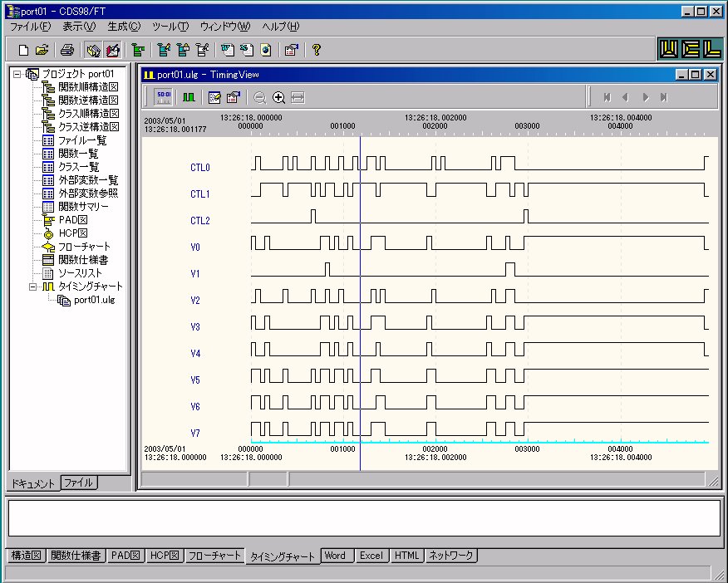Image resolution: width=728 pixels, height=583 pixels.
Task: Switch to the フローチャート bottom tab
Action: point(214,556)
